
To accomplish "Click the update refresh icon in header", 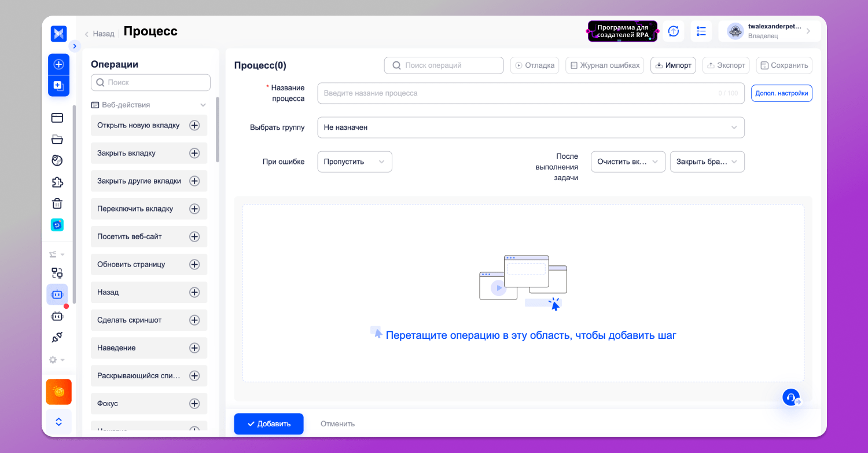I will point(674,31).
